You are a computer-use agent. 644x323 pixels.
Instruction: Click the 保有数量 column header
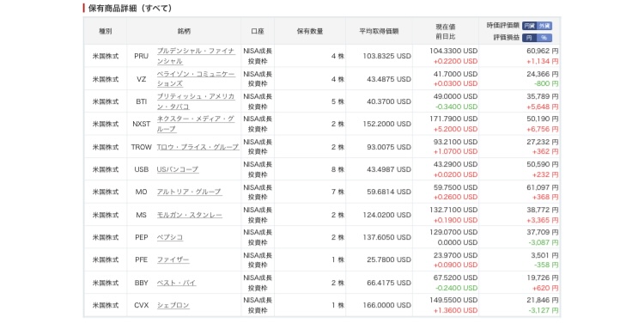[310, 31]
